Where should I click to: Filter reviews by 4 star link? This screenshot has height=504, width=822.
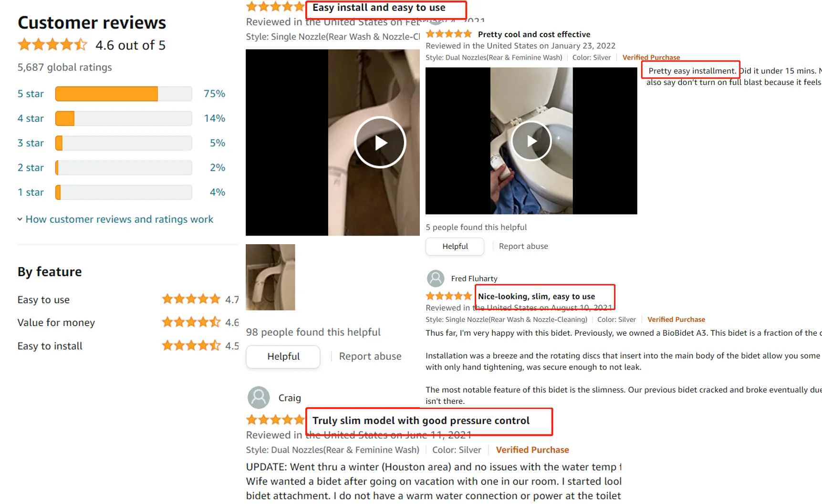[31, 118]
